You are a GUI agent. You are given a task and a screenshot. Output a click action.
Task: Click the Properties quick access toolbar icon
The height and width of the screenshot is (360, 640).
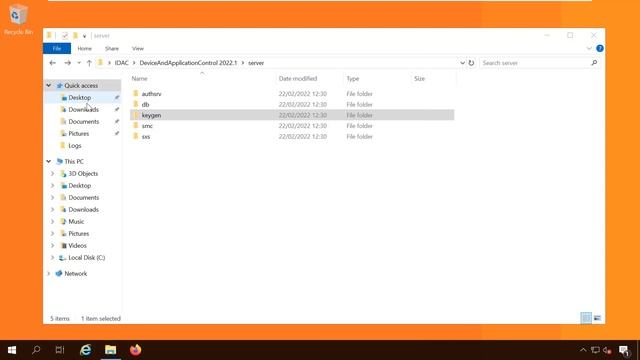pos(64,36)
